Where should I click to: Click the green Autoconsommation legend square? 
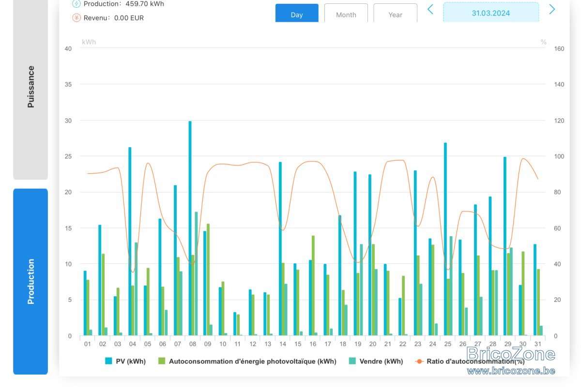click(162, 361)
